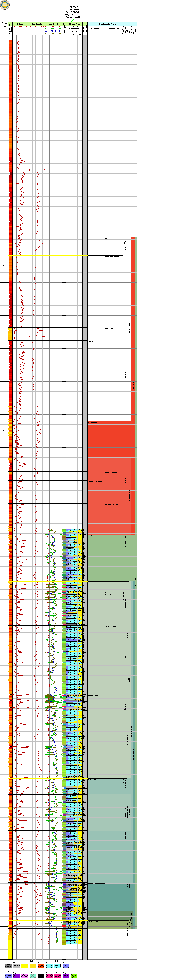Click the 'Rhomaa-Umaa' track header
The height and width of the screenshot is (980, 178).
(x=74, y=24)
